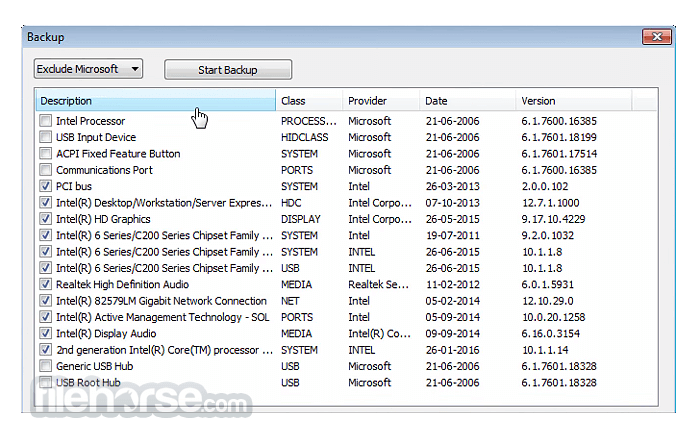Click version '12.10.29.0'

click(x=548, y=301)
